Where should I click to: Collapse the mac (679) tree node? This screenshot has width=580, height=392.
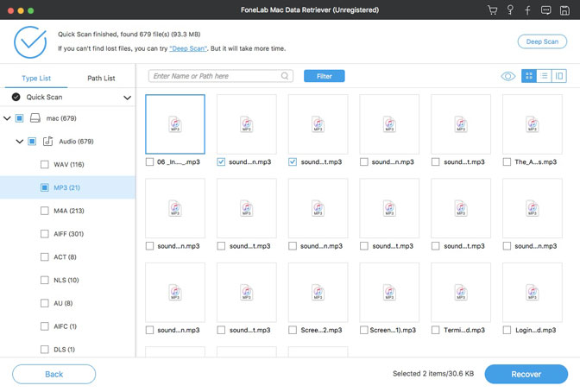click(7, 118)
